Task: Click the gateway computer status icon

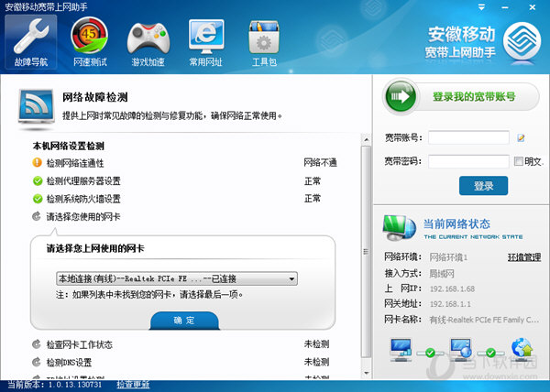Action: coord(461,350)
